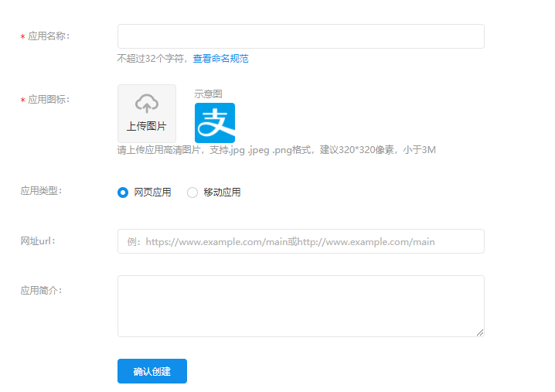
Task: Click the 应用简介 text area
Action: (301, 306)
